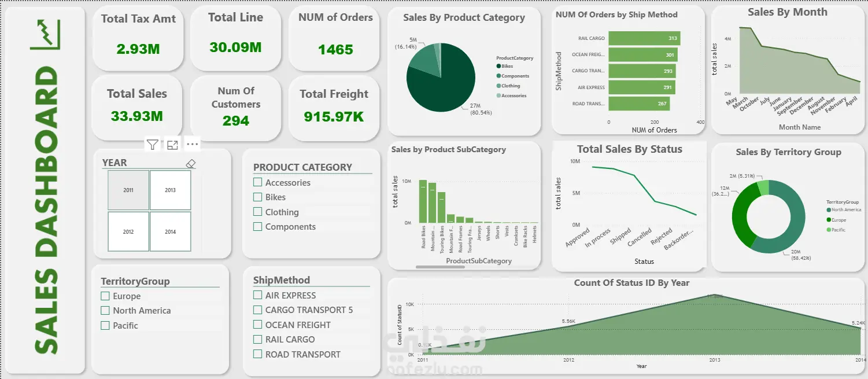Open focus mode icon above YEAR slicer

coord(172,145)
